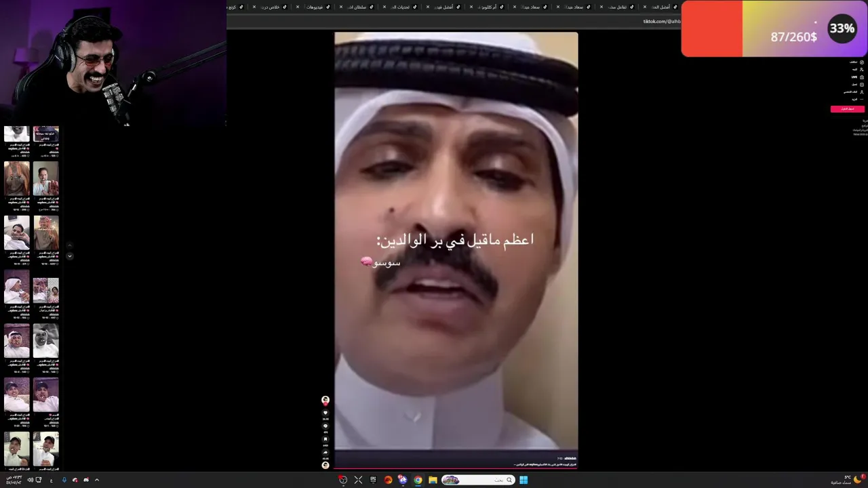The image size is (868, 488).
Task: Click the pink log in button
Action: point(848,109)
